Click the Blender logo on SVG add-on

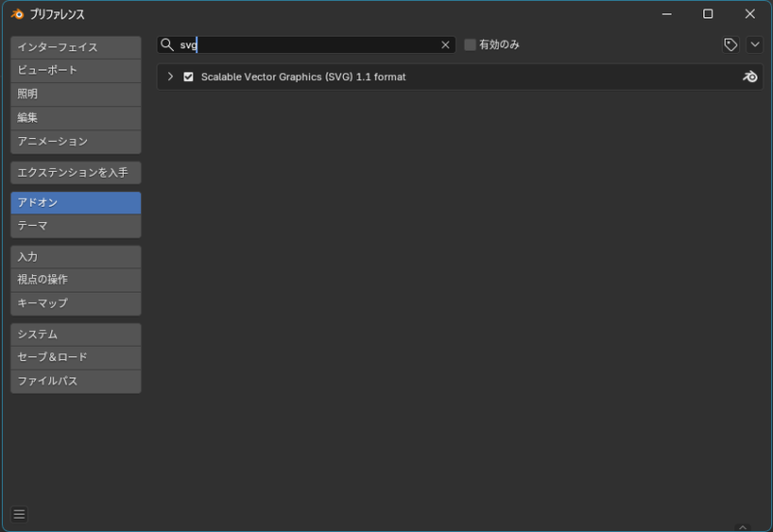[x=750, y=77]
